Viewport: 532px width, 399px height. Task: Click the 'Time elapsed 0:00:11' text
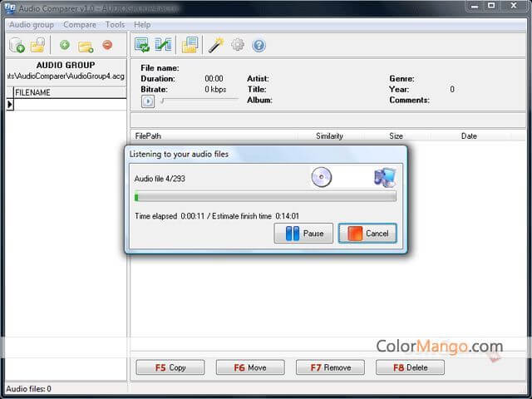(170, 216)
